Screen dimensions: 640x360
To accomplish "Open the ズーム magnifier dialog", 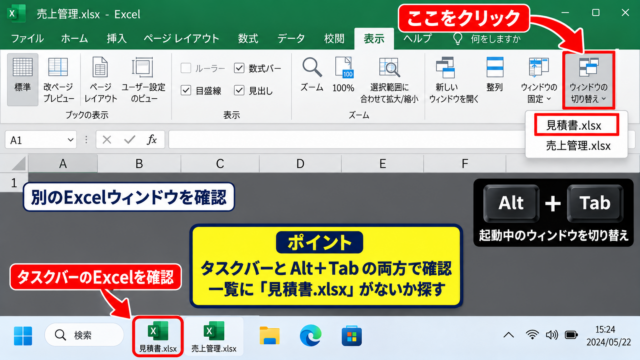I will pos(312,75).
